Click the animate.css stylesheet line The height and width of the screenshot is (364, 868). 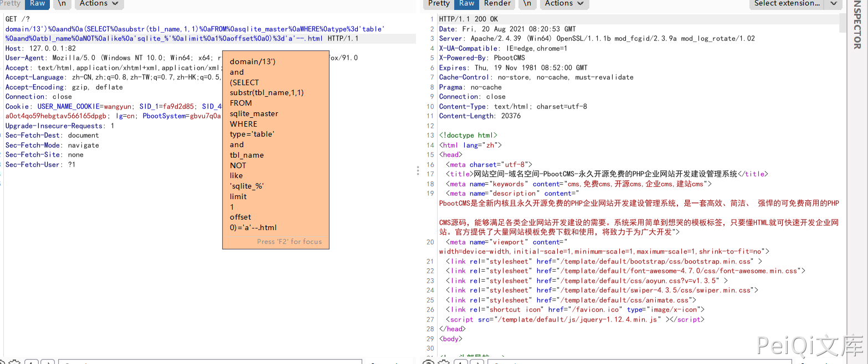tap(571, 300)
